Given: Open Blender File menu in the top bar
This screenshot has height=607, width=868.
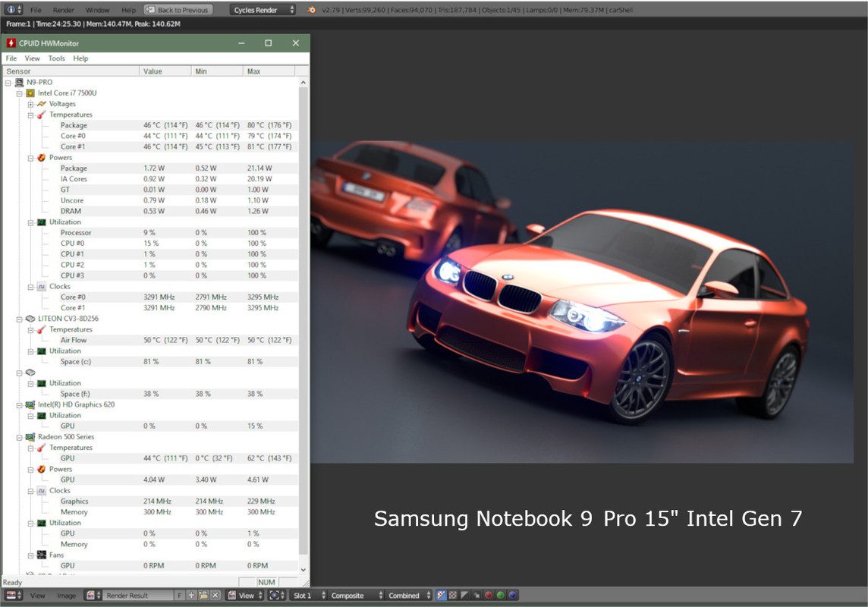Looking at the screenshot, I should (36, 10).
